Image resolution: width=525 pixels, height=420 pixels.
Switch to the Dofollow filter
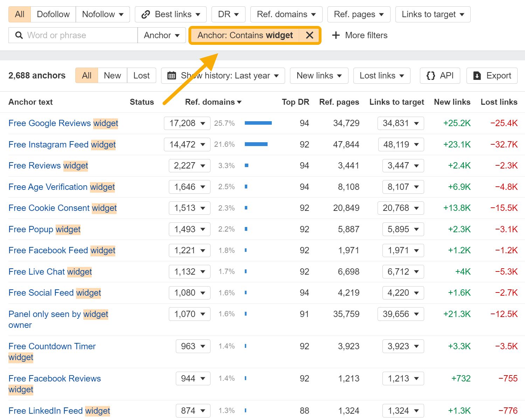[53, 14]
